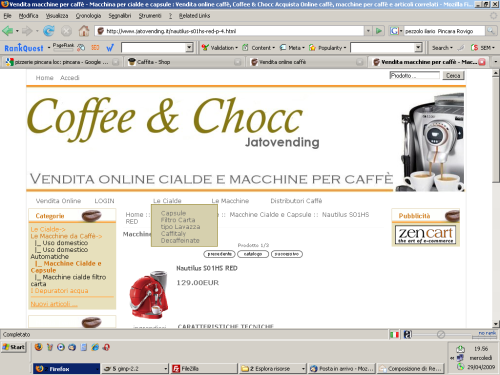Image resolution: width=500 pixels, height=375 pixels.
Task: Click the Prodotto search input field
Action: (415, 76)
